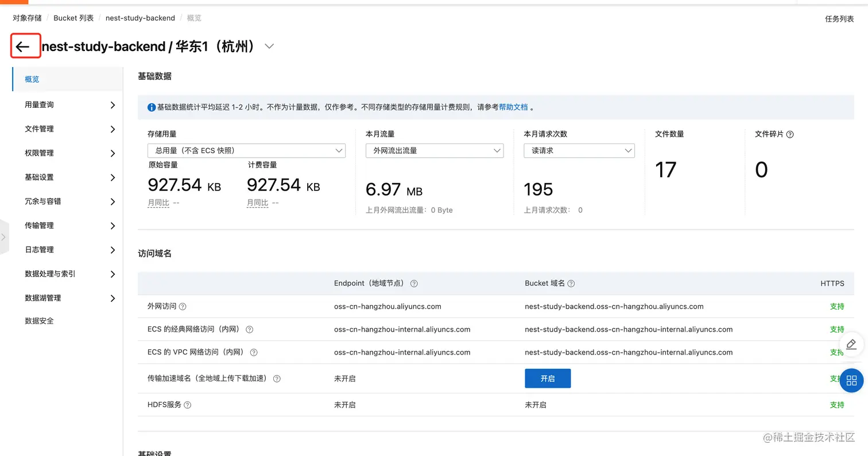Expand the 文件管理 sidebar menu
The image size is (868, 456).
pyautogui.click(x=68, y=129)
